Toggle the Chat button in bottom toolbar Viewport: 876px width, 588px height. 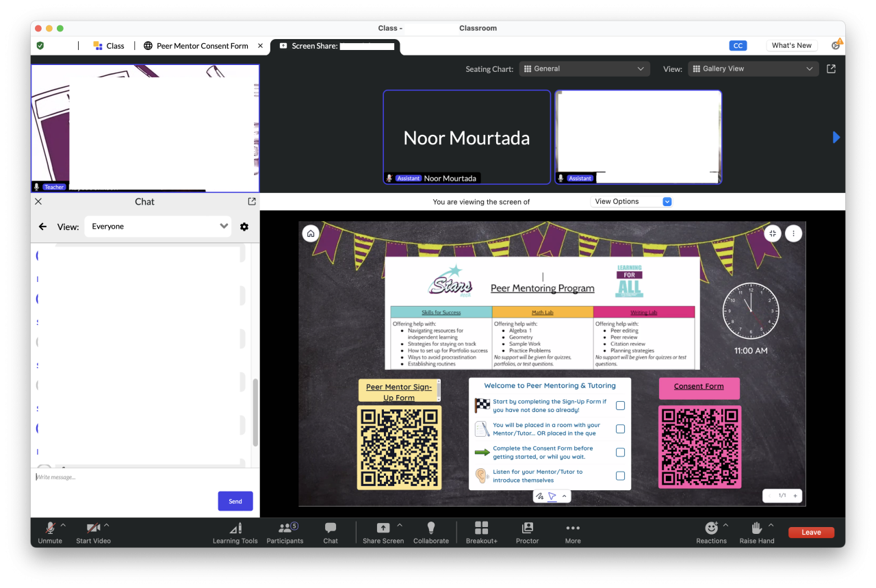point(331,532)
